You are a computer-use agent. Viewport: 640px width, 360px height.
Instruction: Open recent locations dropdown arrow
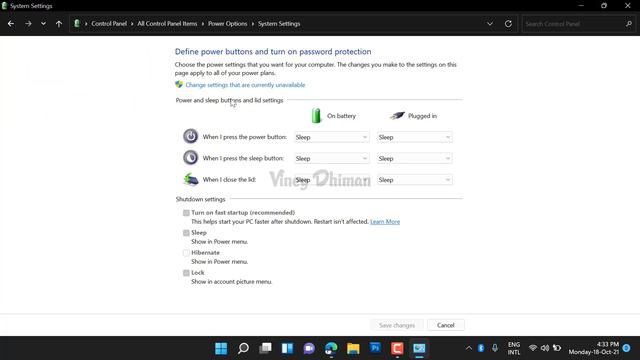pos(43,24)
